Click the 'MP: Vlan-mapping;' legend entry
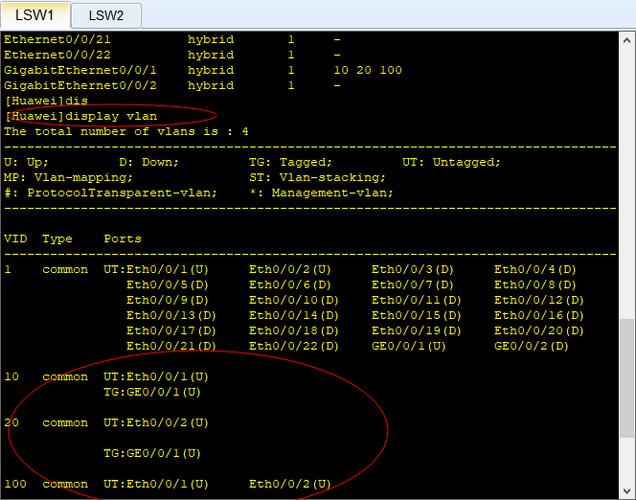The width and height of the screenshot is (636, 500). 68,177
